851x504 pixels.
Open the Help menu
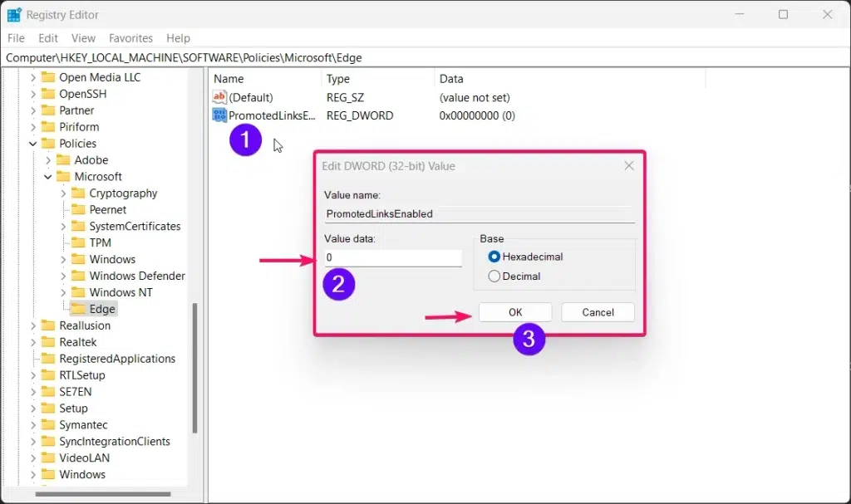178,38
